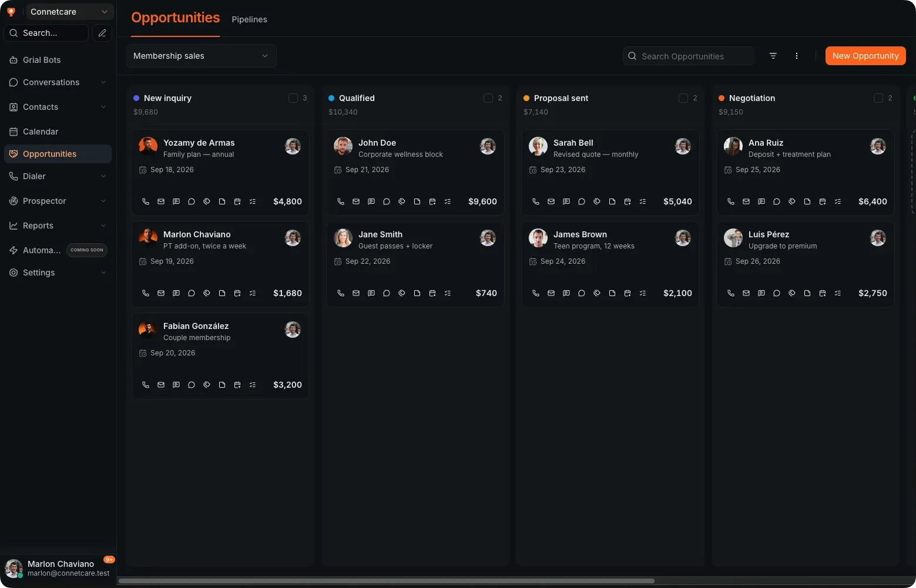Tags icon on John Doe card
Viewport: 916px width, 588px height.
(x=402, y=201)
